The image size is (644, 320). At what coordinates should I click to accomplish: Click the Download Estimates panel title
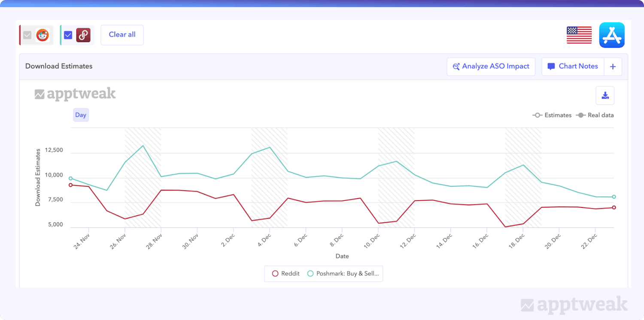(59, 66)
